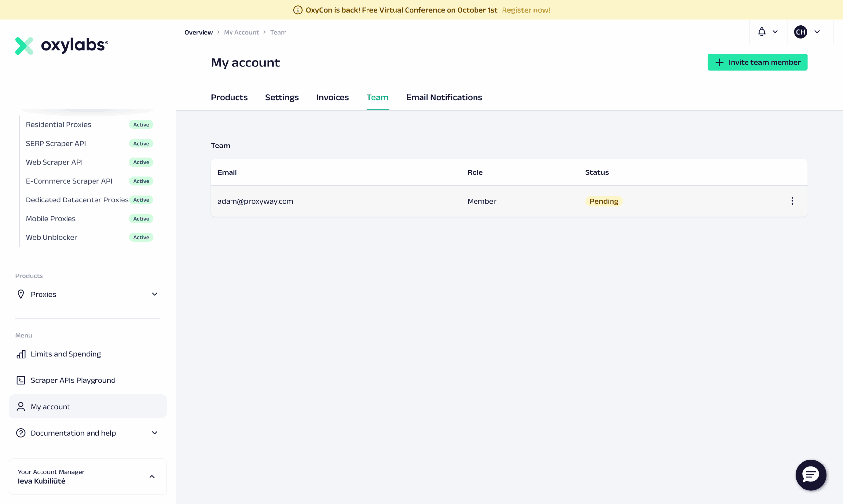The image size is (843, 504).
Task: Click Active badge beside Mobile Proxies
Action: [141, 219]
